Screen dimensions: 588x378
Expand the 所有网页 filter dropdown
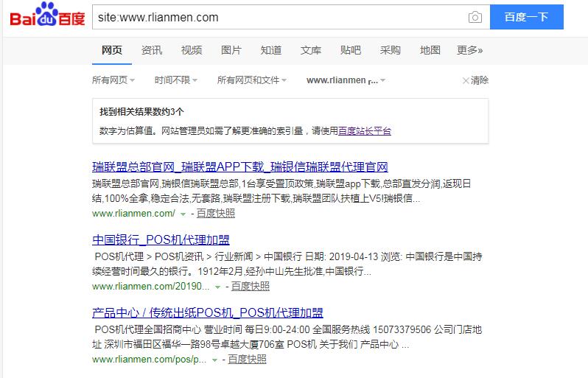pos(113,80)
